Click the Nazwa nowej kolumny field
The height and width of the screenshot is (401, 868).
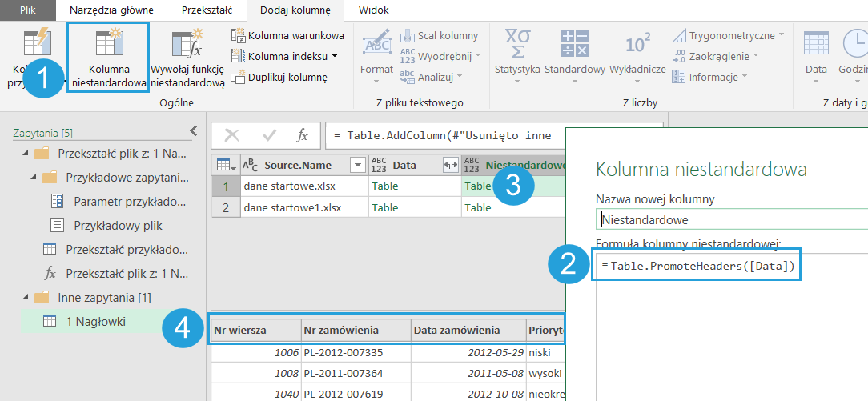pos(731,219)
